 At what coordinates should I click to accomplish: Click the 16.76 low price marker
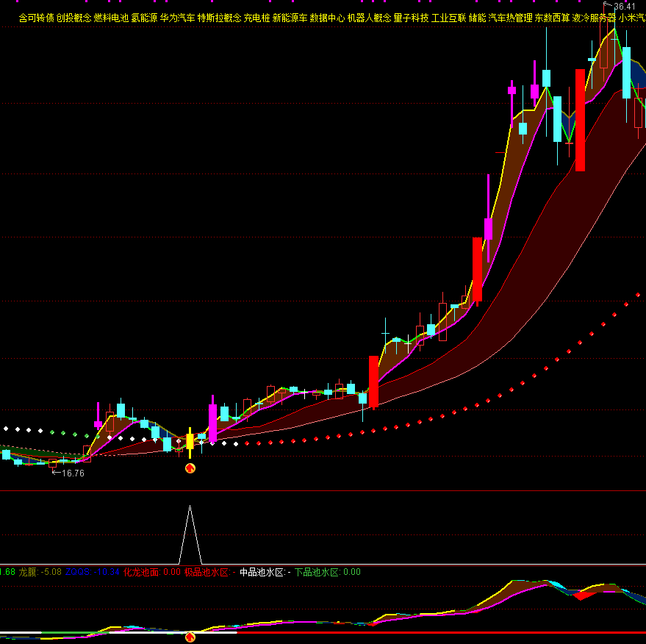pyautogui.click(x=72, y=473)
